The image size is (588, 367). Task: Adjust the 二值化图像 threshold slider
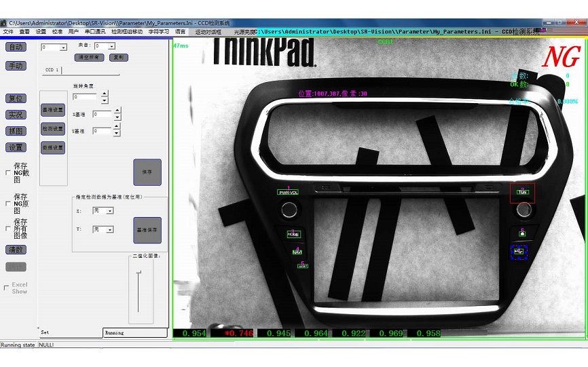pyautogui.click(x=139, y=273)
